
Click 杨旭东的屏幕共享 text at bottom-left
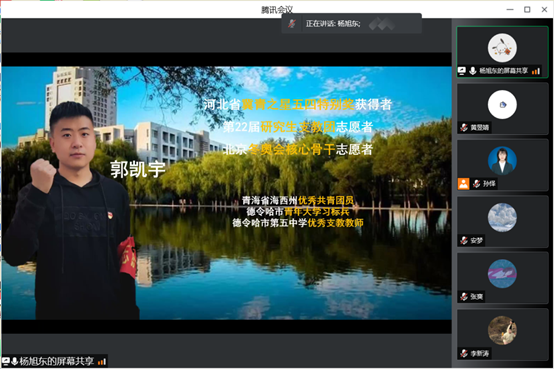pos(57,361)
